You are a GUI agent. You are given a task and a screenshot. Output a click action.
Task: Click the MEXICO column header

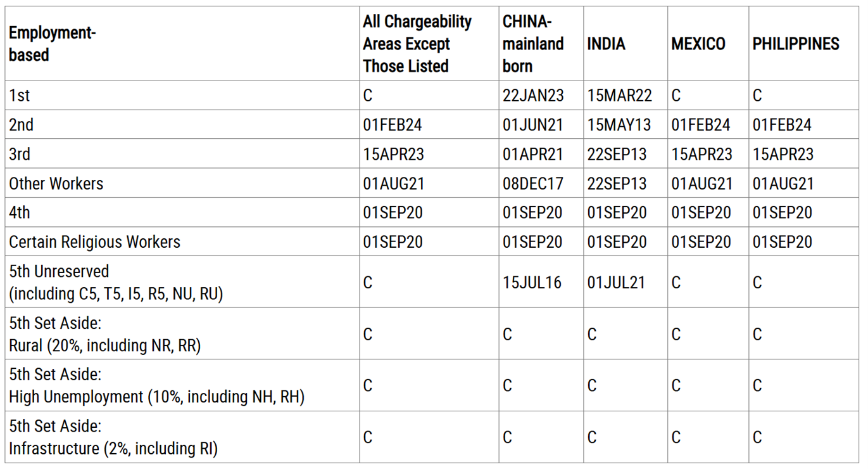[698, 44]
